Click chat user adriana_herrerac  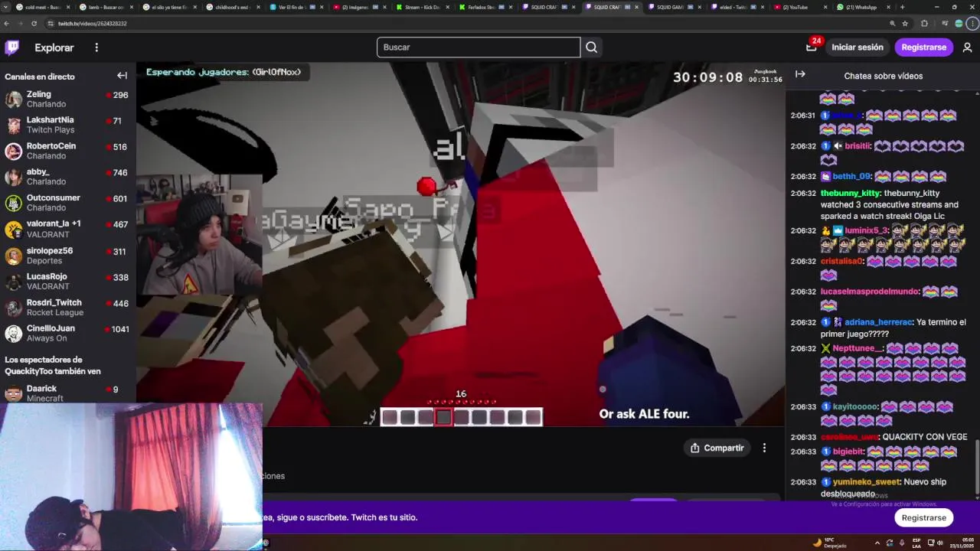[x=878, y=322]
